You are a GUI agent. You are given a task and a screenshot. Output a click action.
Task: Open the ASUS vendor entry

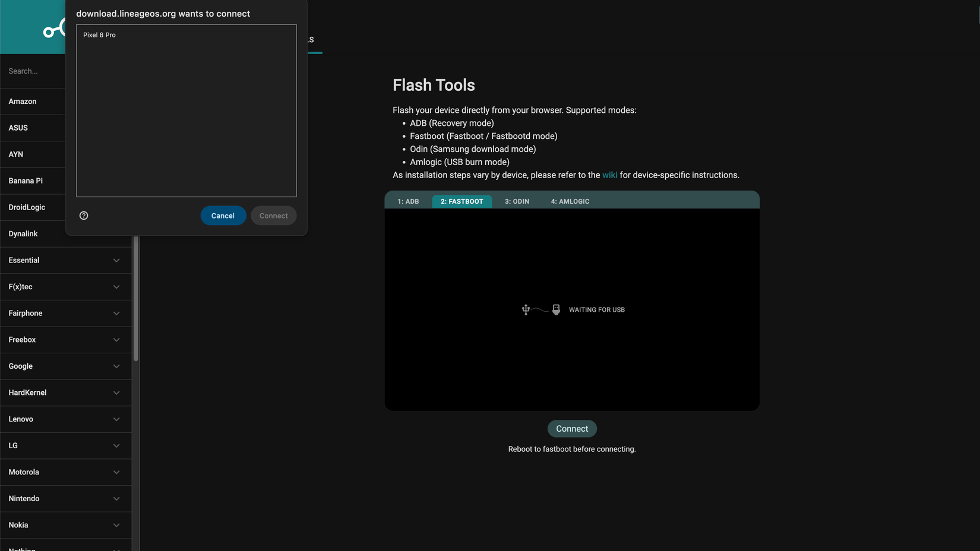(33, 128)
